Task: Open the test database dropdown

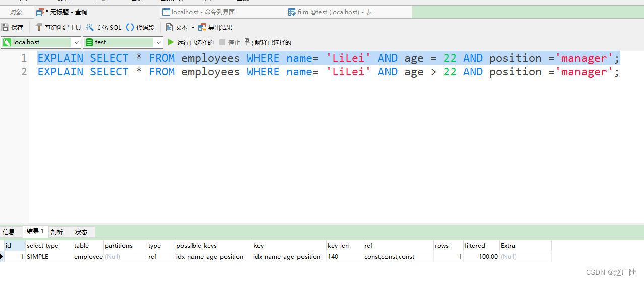Action: (159, 42)
